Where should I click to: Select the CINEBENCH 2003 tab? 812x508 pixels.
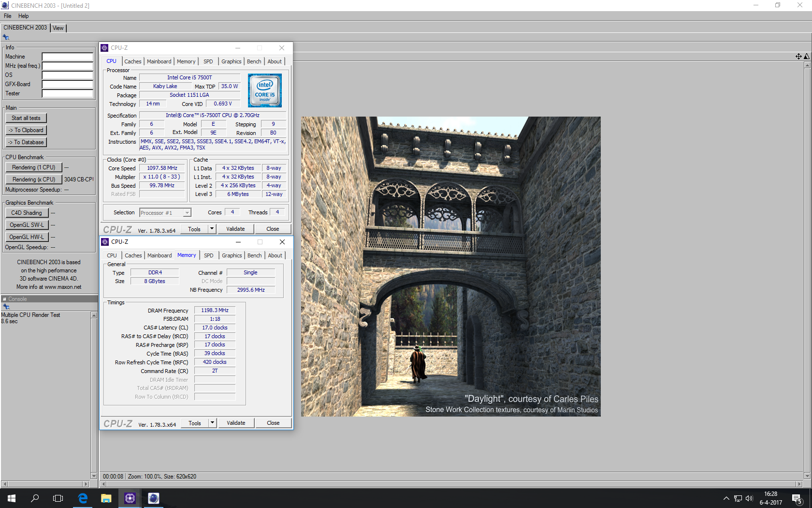25,28
